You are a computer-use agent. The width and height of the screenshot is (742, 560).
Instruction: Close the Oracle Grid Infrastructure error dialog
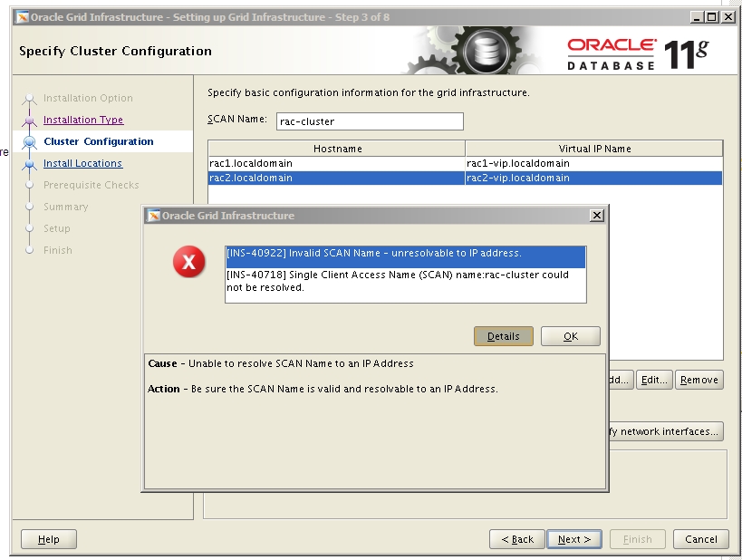(597, 216)
